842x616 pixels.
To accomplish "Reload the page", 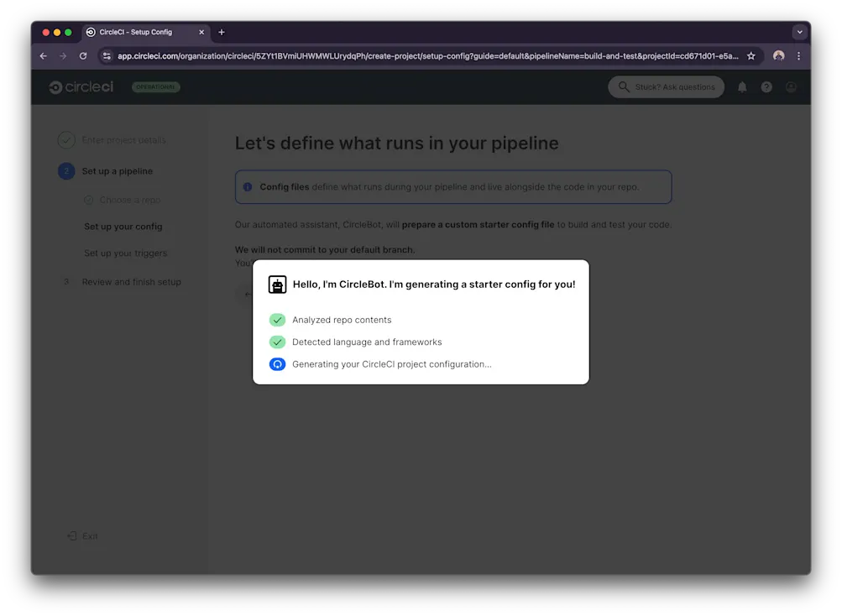I will coord(83,56).
